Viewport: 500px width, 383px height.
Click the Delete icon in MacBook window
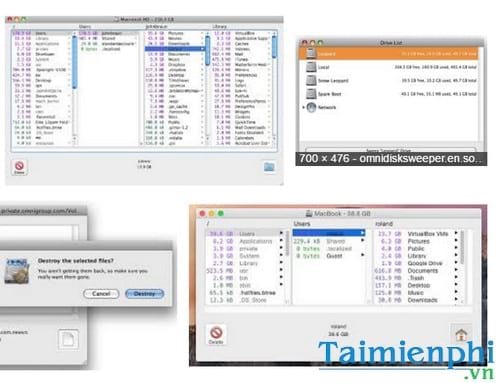pos(216,335)
